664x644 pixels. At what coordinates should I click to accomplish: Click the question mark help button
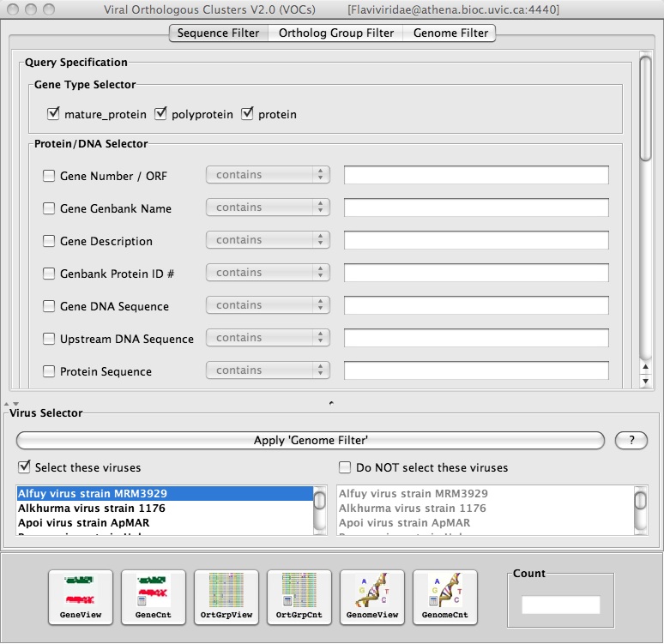(x=631, y=441)
